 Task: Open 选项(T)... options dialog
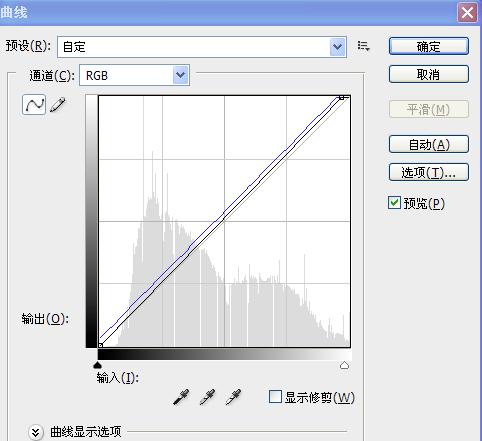pos(429,172)
